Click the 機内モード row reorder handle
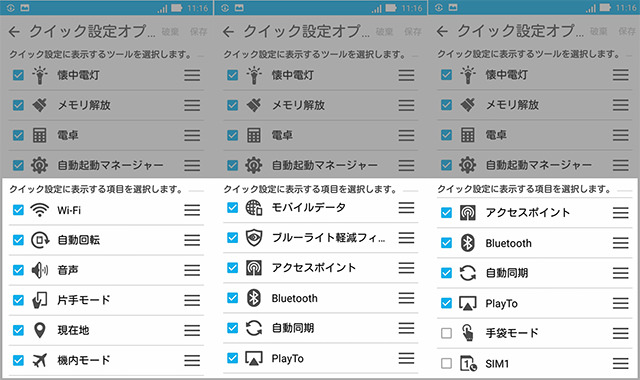640x380 pixels. [x=192, y=360]
